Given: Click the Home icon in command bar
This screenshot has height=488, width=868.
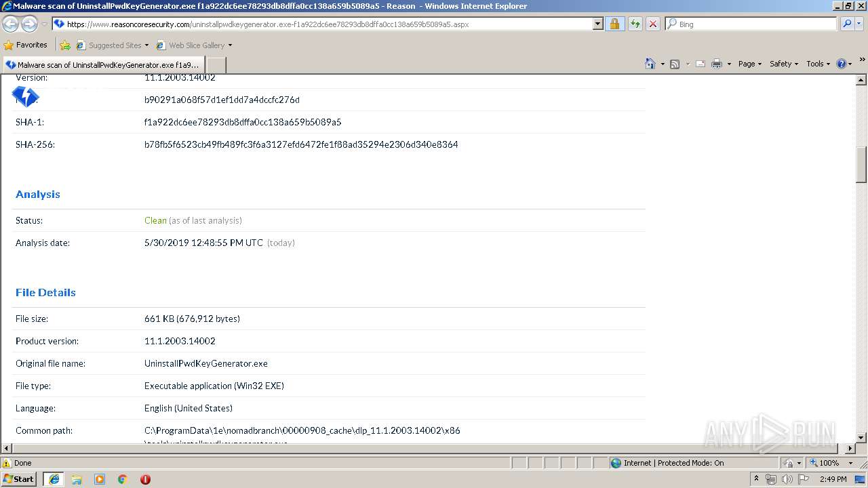Looking at the screenshot, I should (650, 64).
